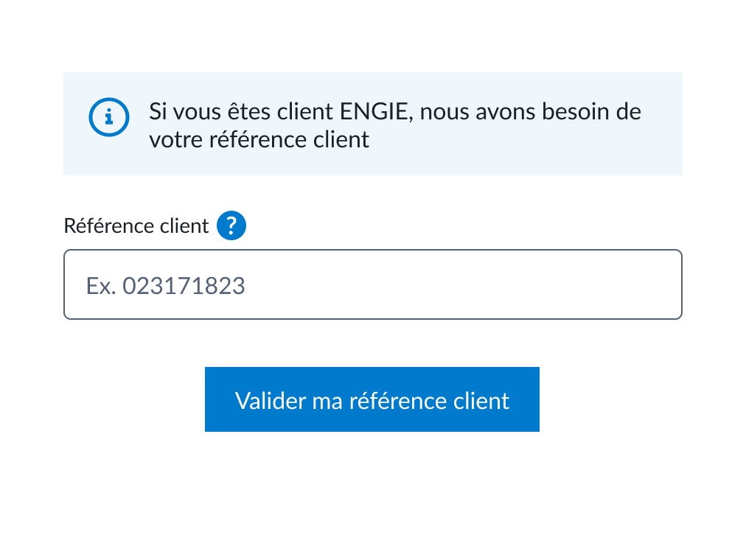Screen dimensions: 746x560
Task: Click the "Référence client" field label
Action: (136, 225)
